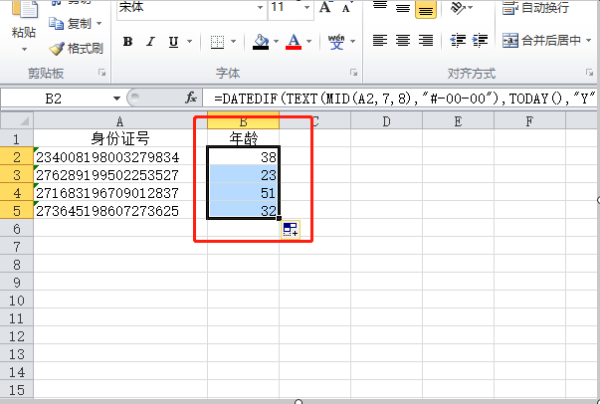The image size is (600, 404).
Task: Toggle Underline formatting
Action: coord(173,42)
